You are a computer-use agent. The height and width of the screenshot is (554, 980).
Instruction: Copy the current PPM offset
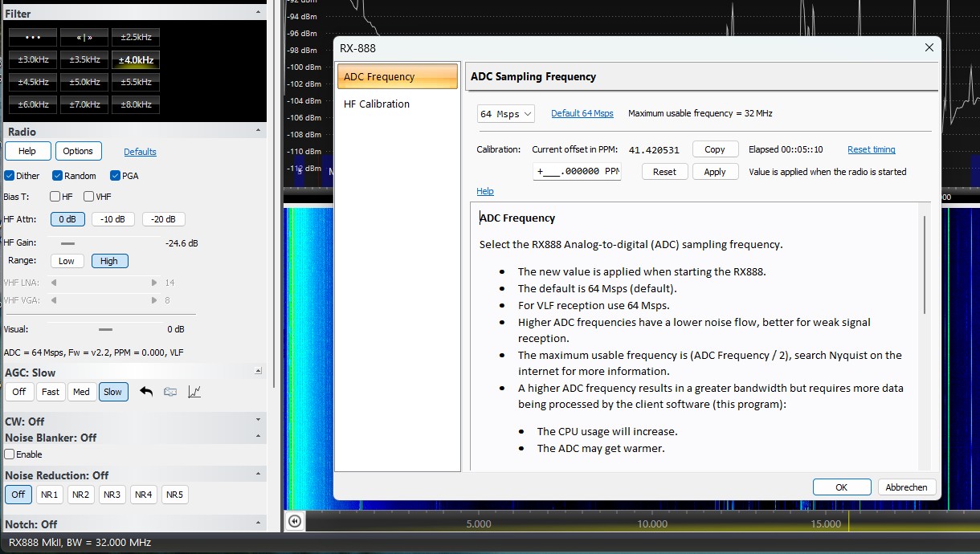click(x=715, y=149)
